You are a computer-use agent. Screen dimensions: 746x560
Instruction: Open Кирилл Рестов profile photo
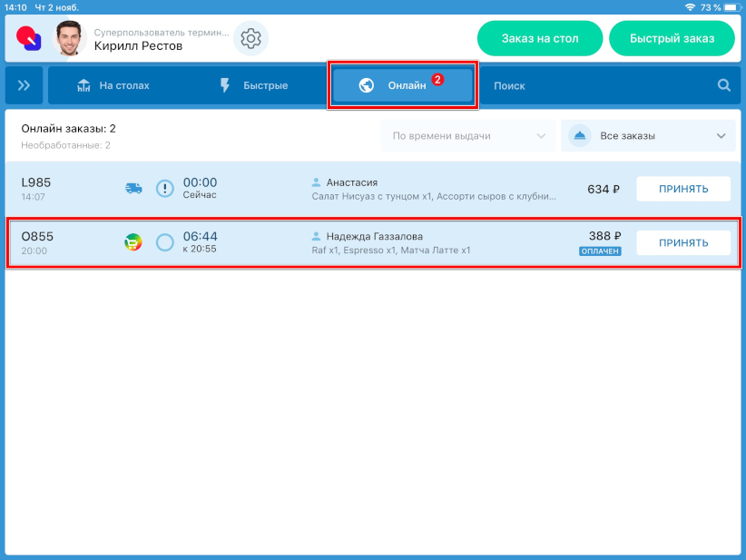(70, 38)
